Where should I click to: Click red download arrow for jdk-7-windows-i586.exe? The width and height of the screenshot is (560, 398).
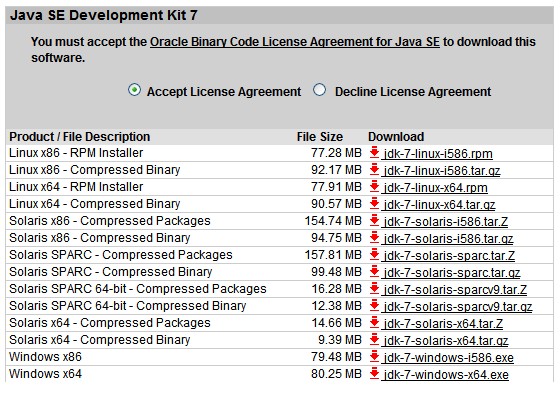coord(374,357)
